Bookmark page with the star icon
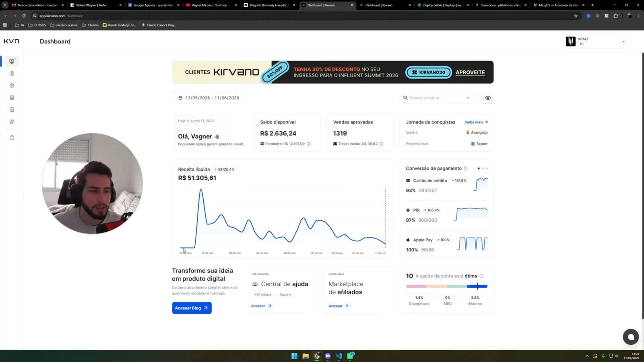The height and width of the screenshot is (362, 644). pyautogui.click(x=576, y=16)
